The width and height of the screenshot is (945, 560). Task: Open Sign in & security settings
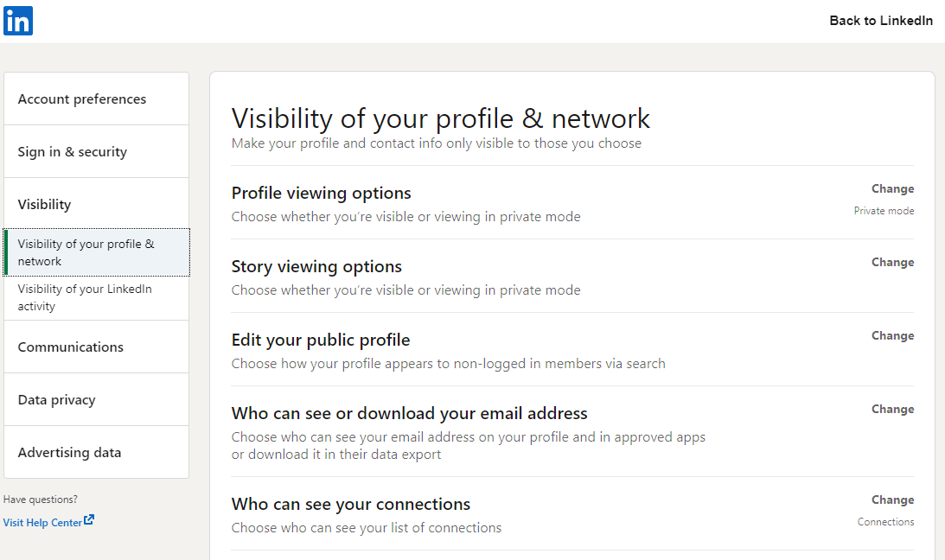click(73, 151)
